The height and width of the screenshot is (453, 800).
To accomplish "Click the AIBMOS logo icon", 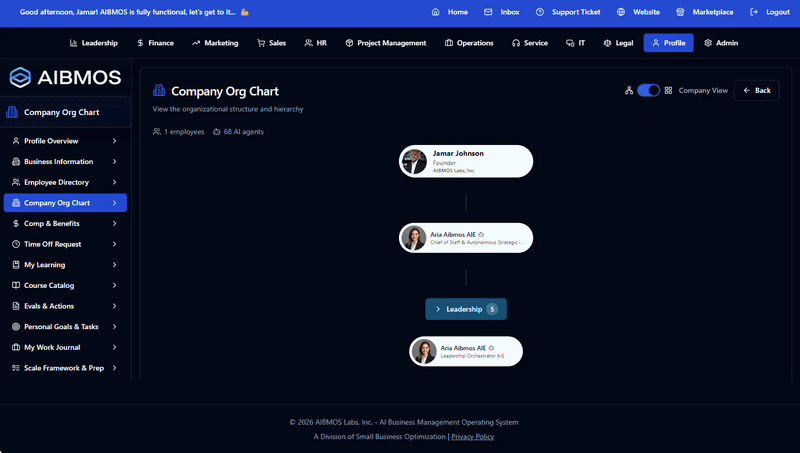I will click(20, 78).
